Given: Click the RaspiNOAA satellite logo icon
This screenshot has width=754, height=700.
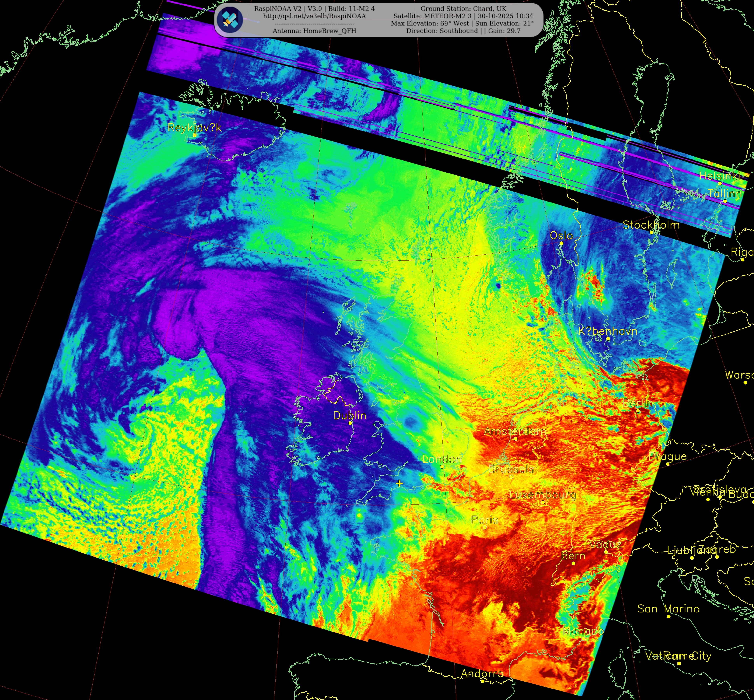Looking at the screenshot, I should (x=230, y=20).
